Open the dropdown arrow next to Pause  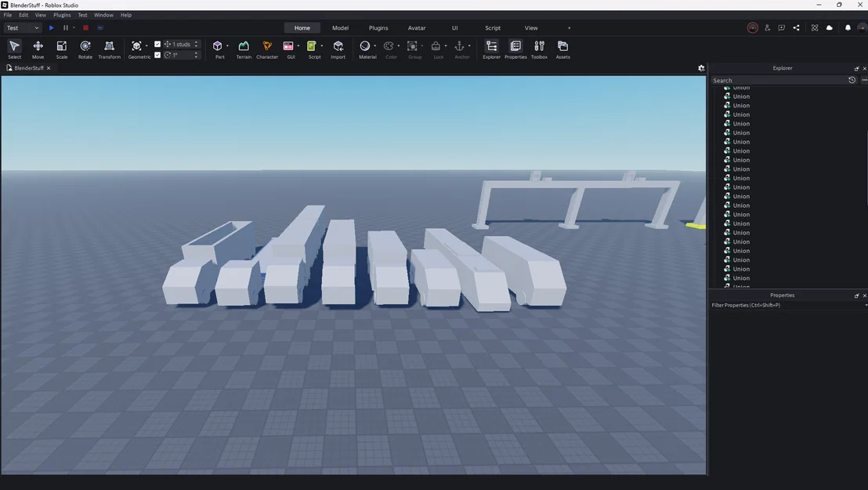tap(74, 27)
